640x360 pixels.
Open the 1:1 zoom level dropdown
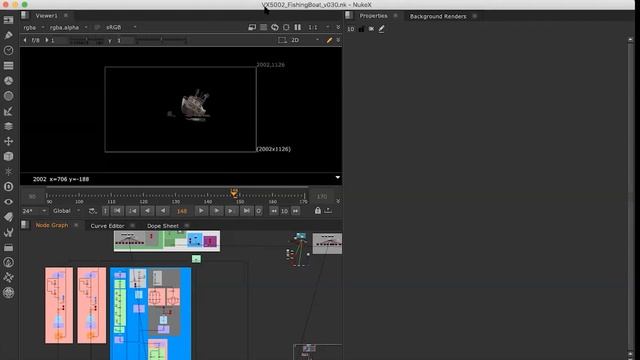[x=318, y=27]
